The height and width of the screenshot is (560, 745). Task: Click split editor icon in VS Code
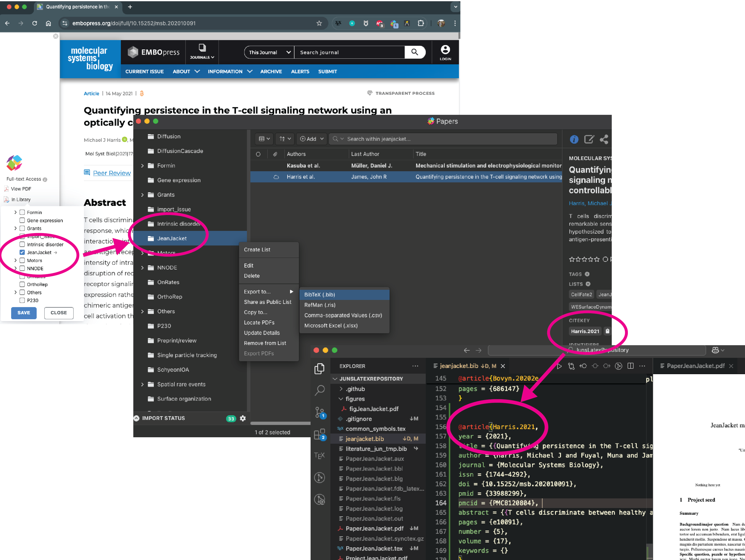tap(631, 366)
